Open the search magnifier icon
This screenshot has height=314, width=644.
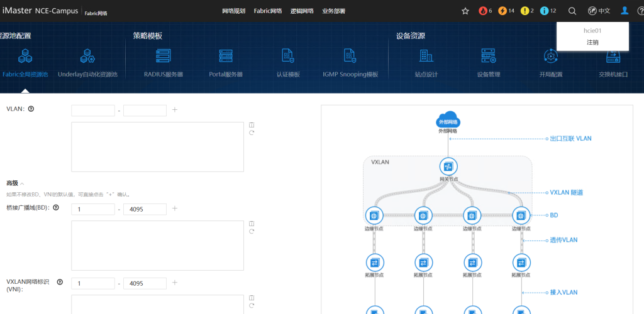[x=572, y=11]
